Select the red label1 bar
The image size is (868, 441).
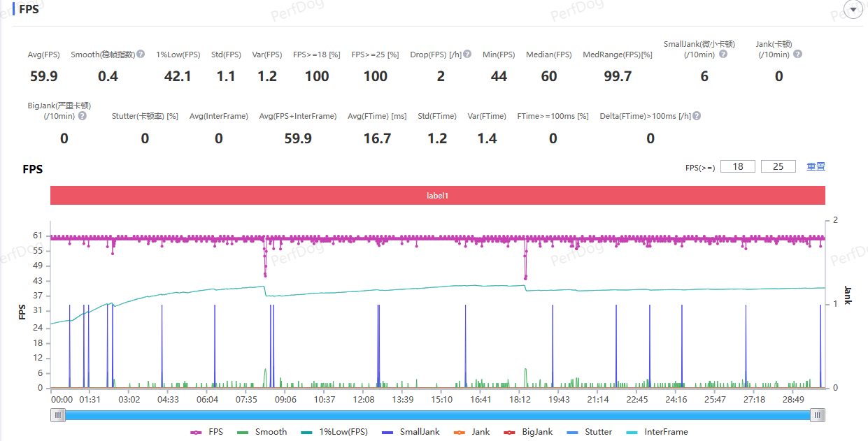pyautogui.click(x=438, y=196)
